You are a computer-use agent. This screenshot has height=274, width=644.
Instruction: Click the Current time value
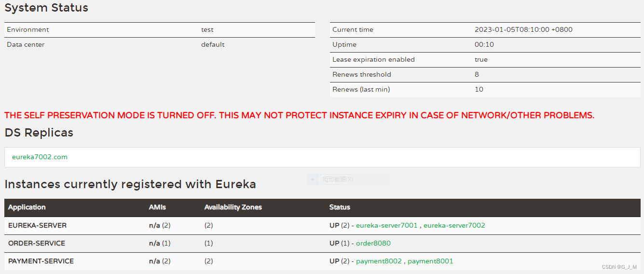(523, 29)
